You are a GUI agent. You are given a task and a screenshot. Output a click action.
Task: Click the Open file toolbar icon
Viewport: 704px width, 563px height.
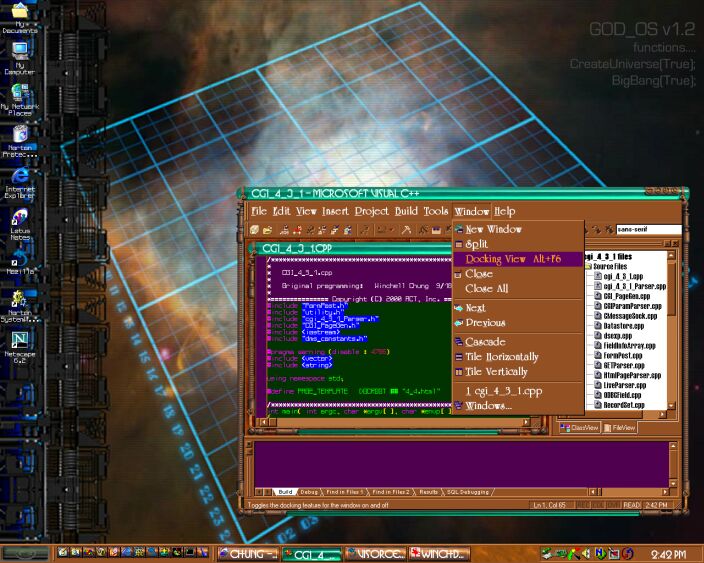point(268,230)
